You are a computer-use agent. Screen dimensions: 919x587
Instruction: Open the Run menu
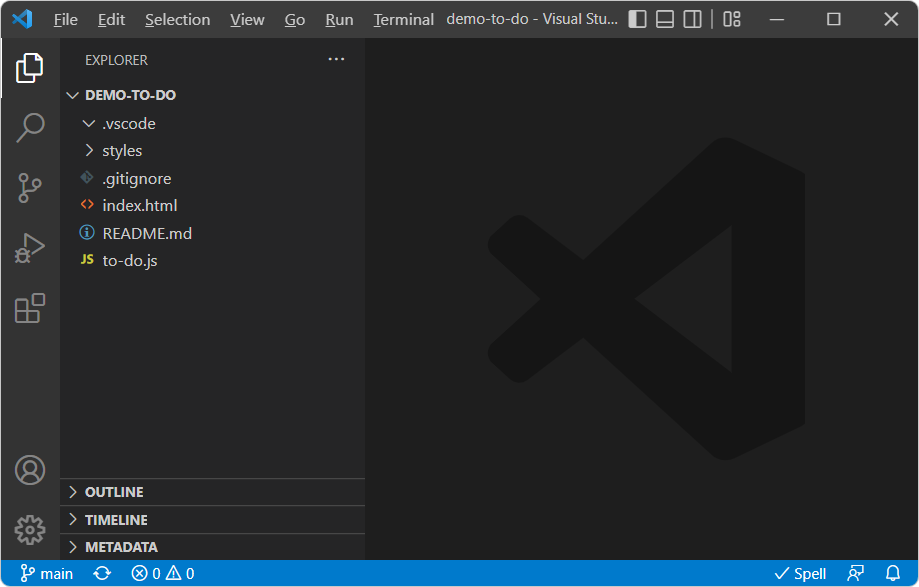339,18
